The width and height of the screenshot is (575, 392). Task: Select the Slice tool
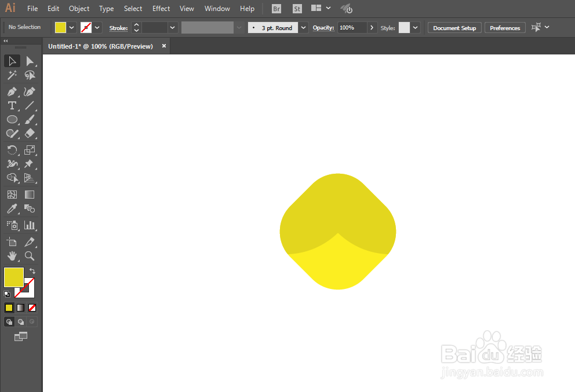pos(30,242)
